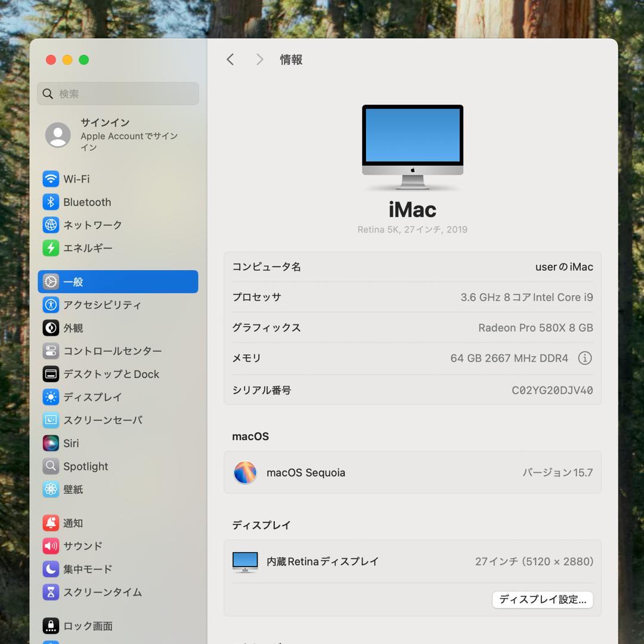
Task: Open ネットワーク settings
Action: [x=51, y=225]
